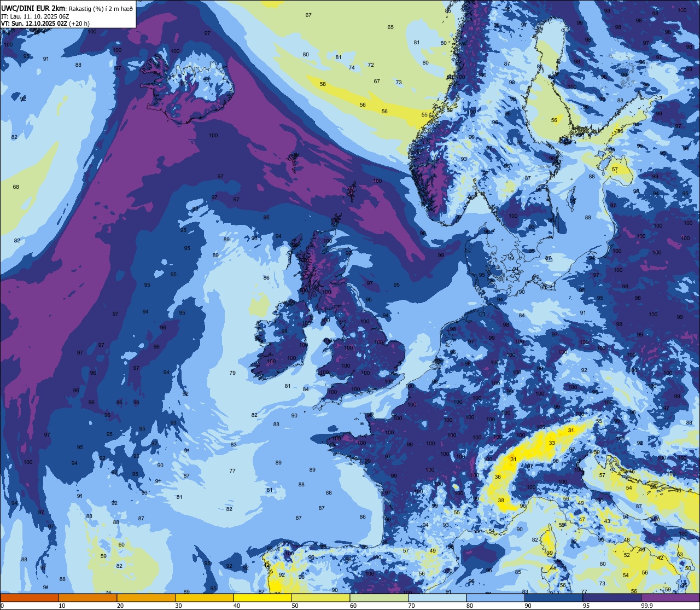Click the humidity value 68 near the left edge
The height and width of the screenshot is (610, 700).
click(x=16, y=187)
